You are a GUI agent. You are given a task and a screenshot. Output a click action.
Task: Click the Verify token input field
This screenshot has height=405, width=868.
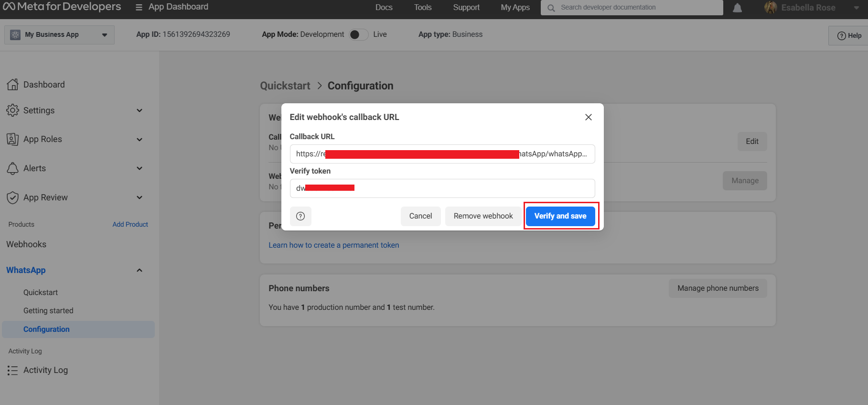click(x=442, y=188)
